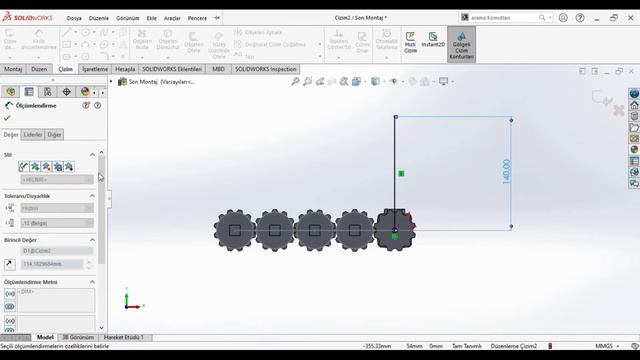Click the Zoom to Area icon
640x360 pixels.
[x=307, y=82]
